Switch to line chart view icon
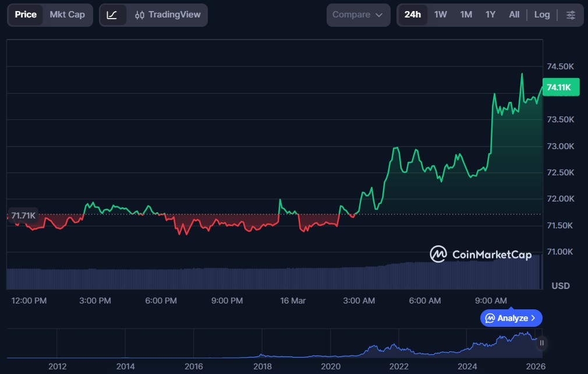 click(112, 15)
